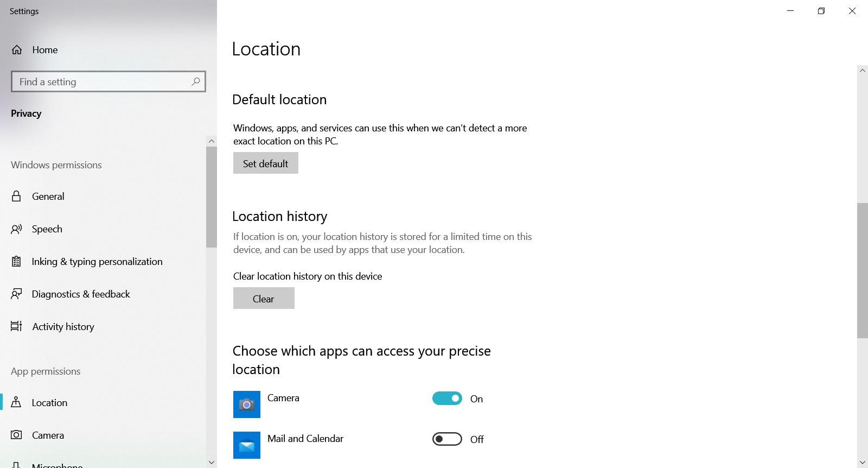Click the Speech icon in sidebar
This screenshot has width=868, height=468.
(16, 229)
